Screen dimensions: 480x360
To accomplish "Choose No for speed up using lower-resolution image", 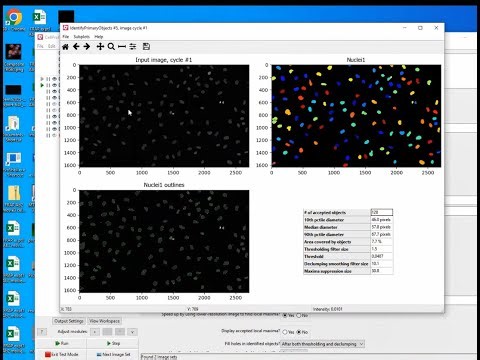I will (299, 315).
